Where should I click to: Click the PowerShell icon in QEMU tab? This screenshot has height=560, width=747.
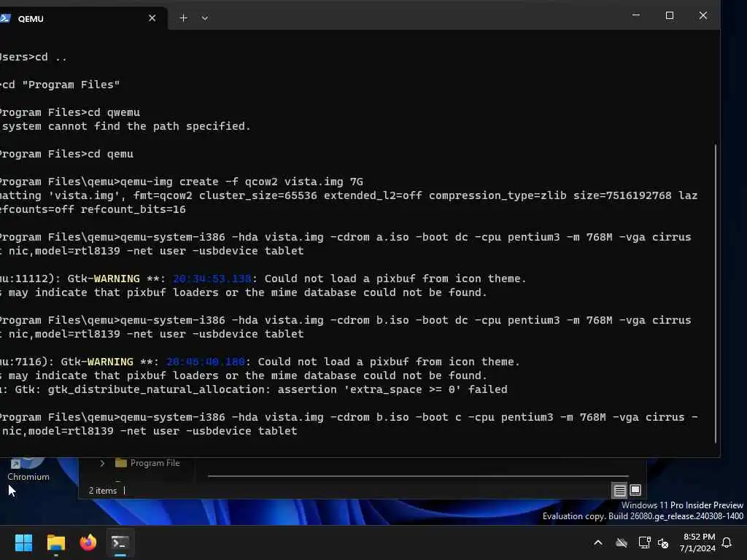[x=5, y=18]
